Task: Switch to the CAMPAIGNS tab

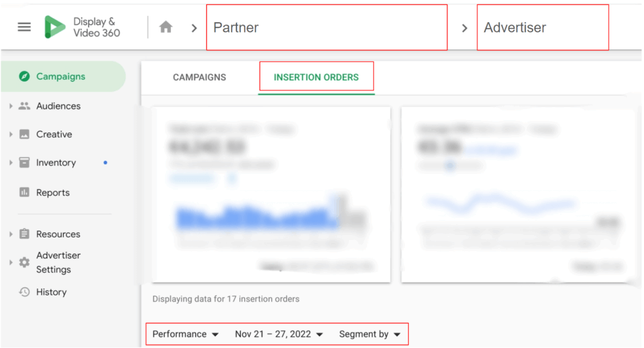Action: click(199, 77)
